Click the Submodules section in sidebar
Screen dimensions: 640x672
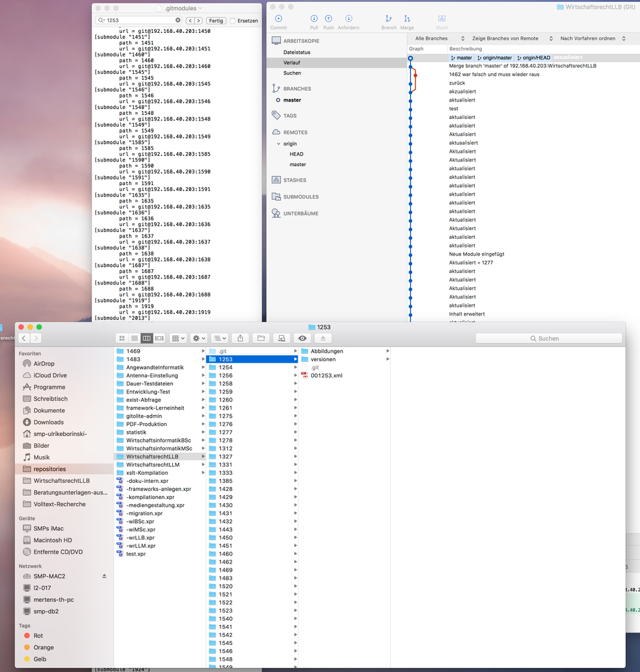coord(301,196)
